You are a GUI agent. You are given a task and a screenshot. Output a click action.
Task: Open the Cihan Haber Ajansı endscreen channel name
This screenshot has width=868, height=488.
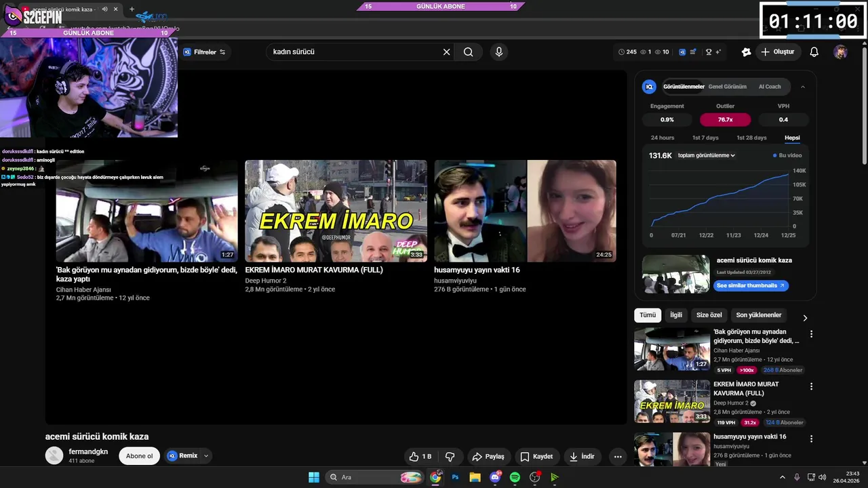tap(83, 289)
